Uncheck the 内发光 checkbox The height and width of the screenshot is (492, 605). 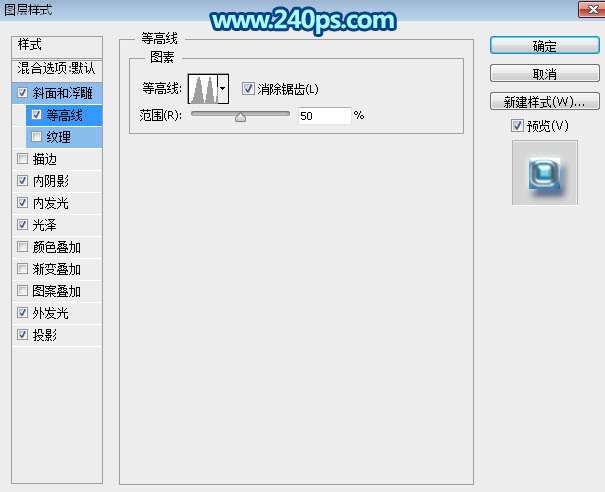pyautogui.click(x=22, y=203)
